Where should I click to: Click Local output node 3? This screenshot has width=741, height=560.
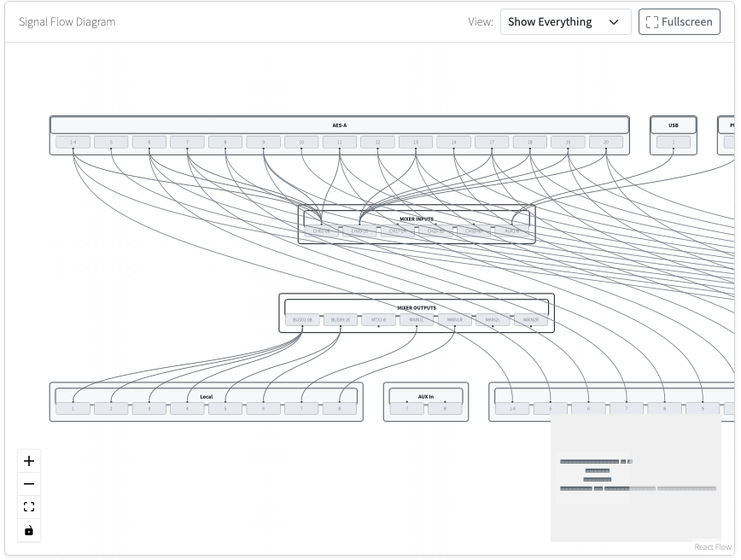pyautogui.click(x=149, y=409)
